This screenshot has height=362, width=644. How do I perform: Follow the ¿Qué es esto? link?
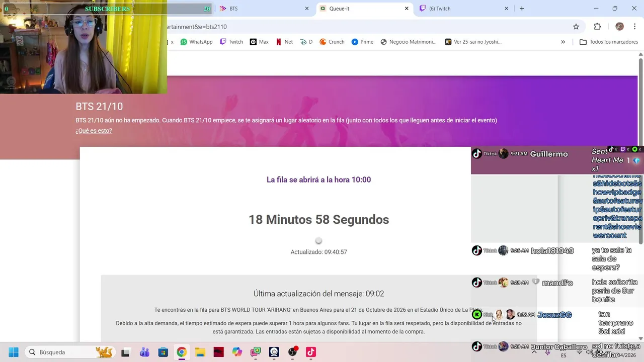94,131
